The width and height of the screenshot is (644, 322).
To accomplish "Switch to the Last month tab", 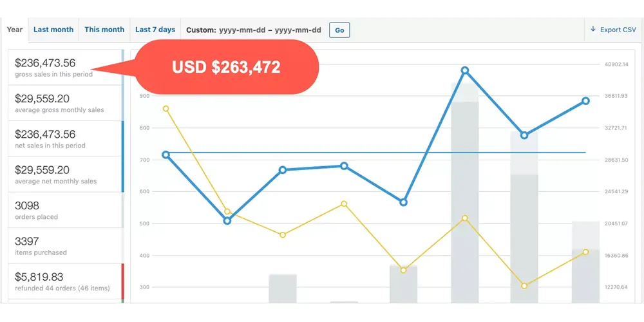I will click(x=53, y=30).
